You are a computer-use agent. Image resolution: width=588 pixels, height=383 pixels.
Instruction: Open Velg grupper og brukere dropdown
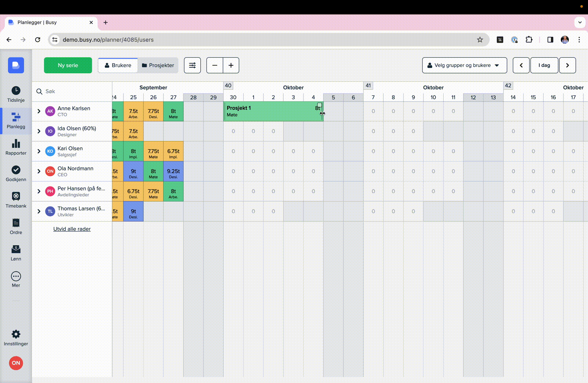pyautogui.click(x=464, y=65)
